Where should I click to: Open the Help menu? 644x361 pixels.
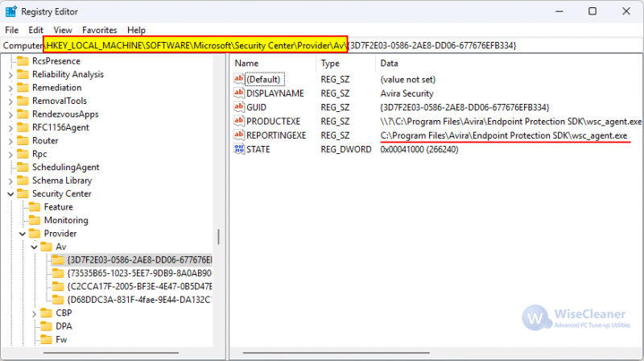point(136,30)
